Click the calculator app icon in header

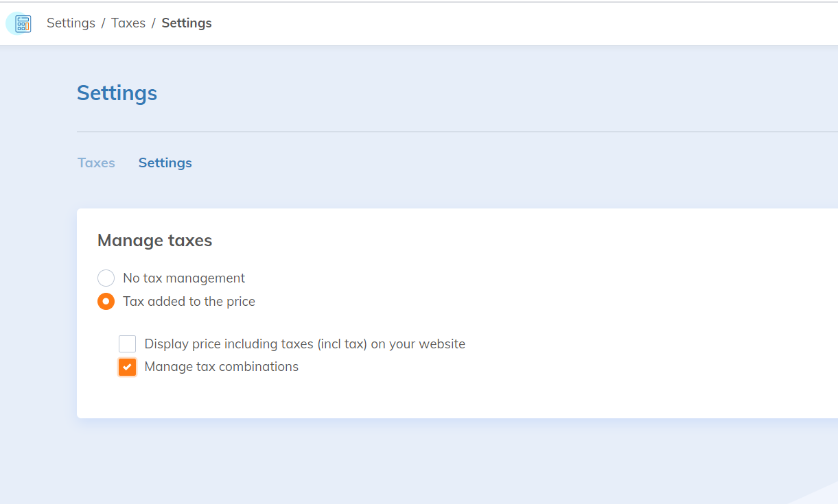click(x=23, y=24)
